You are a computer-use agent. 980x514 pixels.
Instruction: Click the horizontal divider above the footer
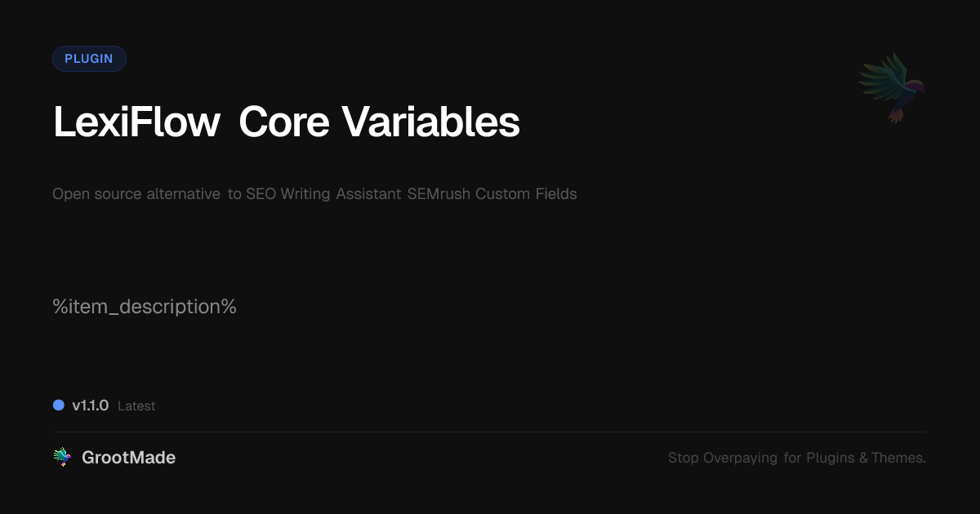(490, 432)
